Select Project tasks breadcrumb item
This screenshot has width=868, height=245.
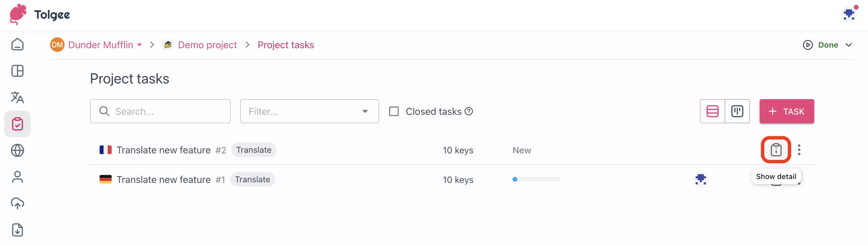click(x=286, y=45)
